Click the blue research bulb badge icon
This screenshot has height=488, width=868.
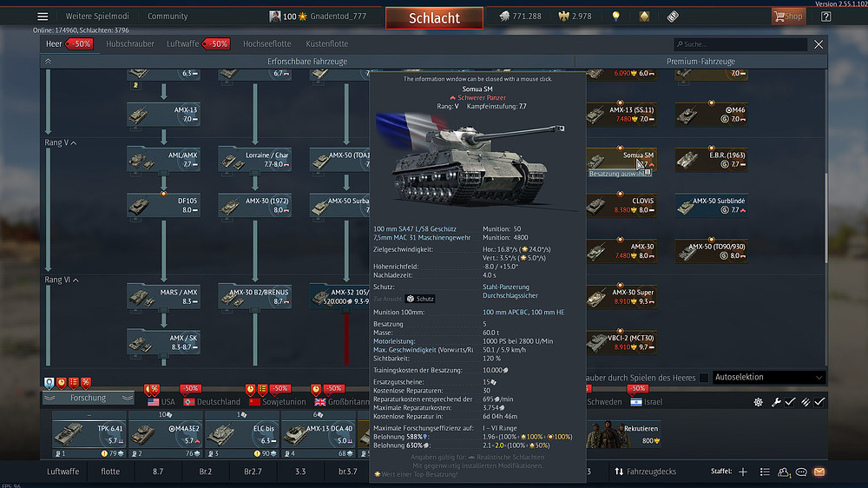click(49, 383)
